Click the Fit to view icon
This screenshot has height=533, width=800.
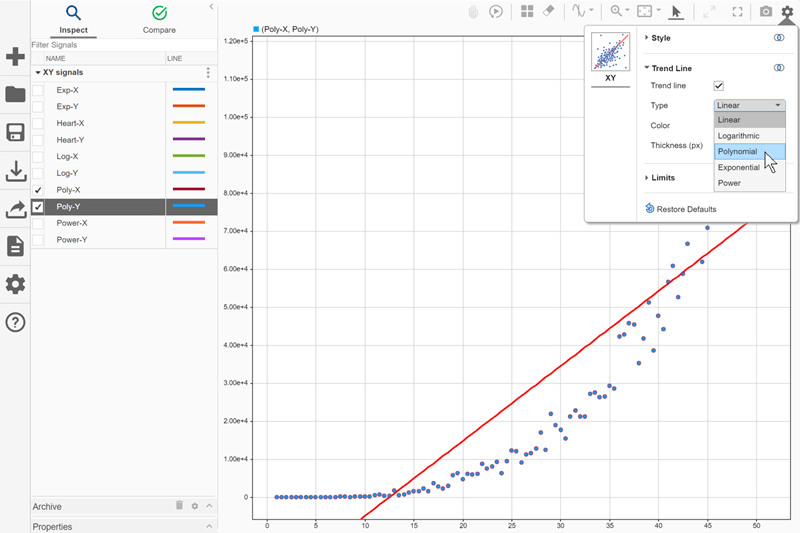[644, 11]
